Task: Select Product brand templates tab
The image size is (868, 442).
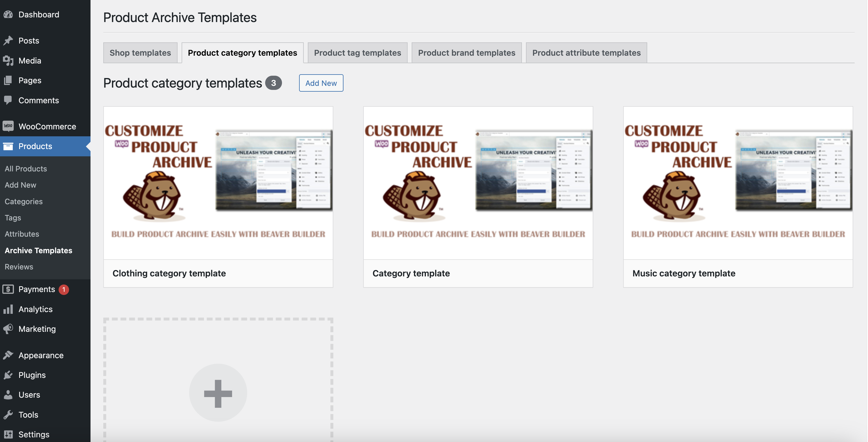Action: 466,53
